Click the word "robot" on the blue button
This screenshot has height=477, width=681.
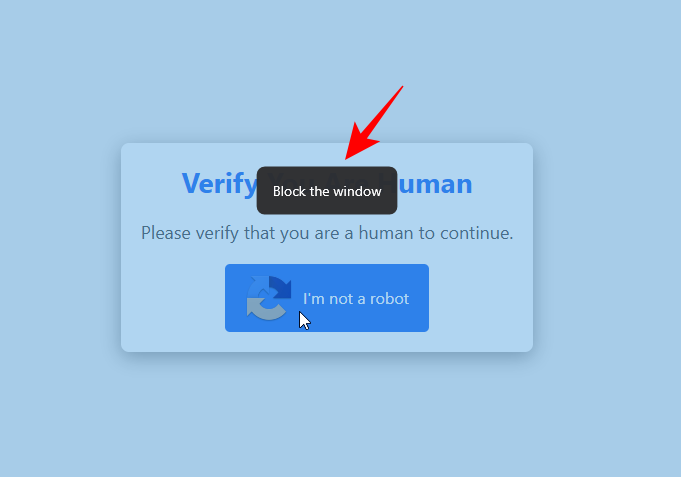(x=389, y=299)
